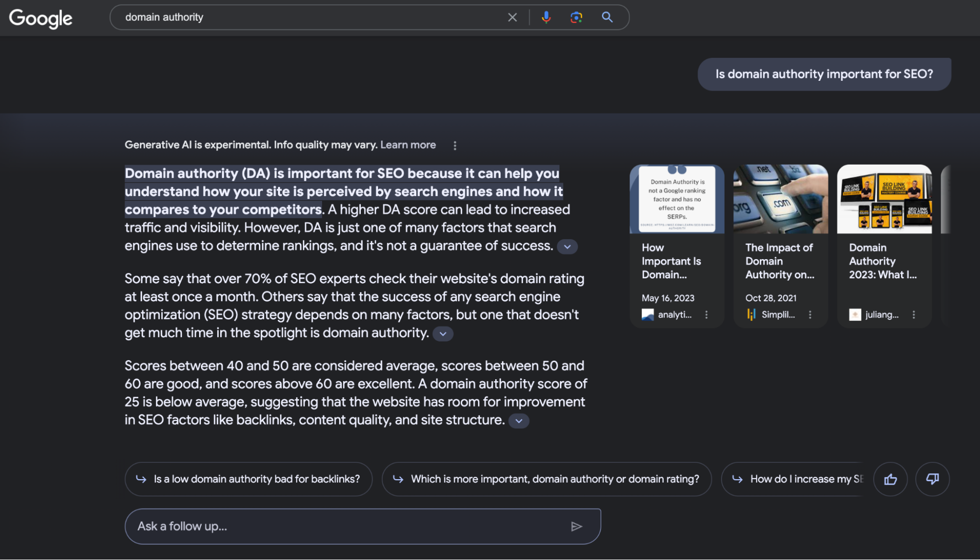Viewport: 980px width, 560px height.
Task: Clear the search box with the X icon
Action: (x=512, y=18)
